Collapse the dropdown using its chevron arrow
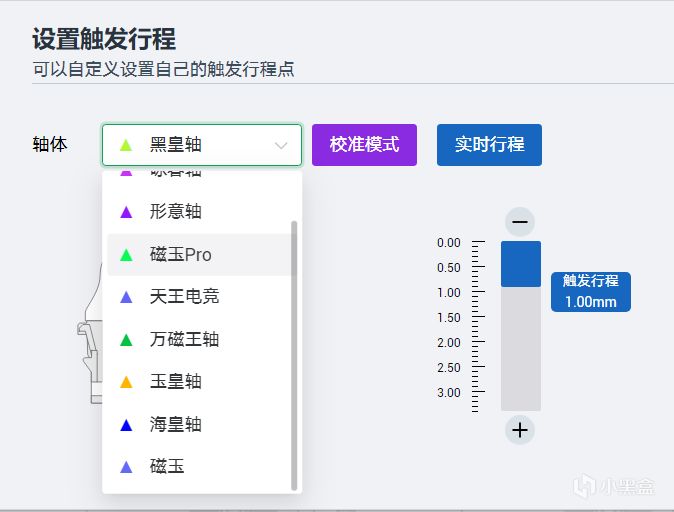 click(281, 146)
